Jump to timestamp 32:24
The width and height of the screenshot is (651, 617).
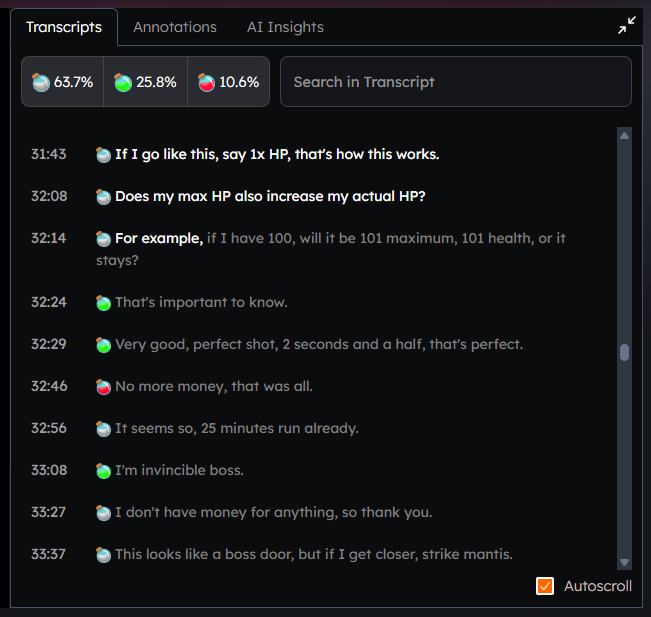pos(49,302)
